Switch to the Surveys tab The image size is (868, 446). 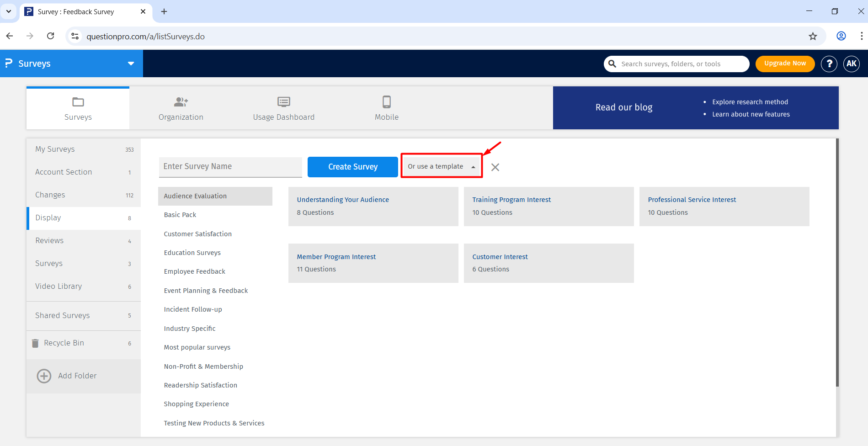click(78, 109)
